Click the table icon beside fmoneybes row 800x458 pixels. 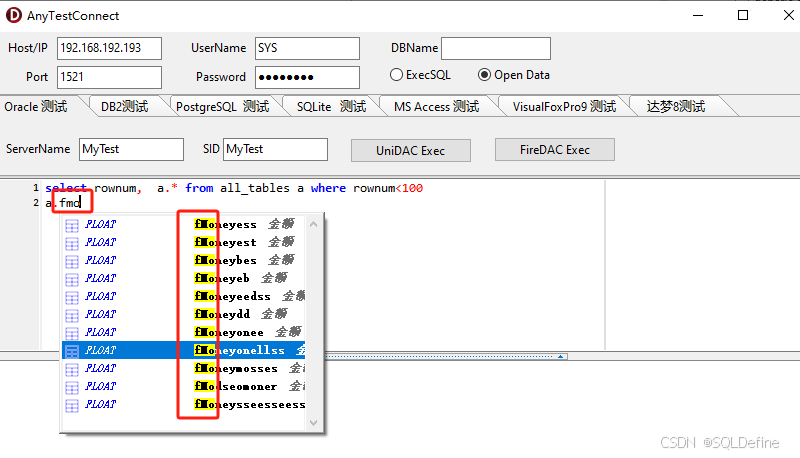[72, 261]
